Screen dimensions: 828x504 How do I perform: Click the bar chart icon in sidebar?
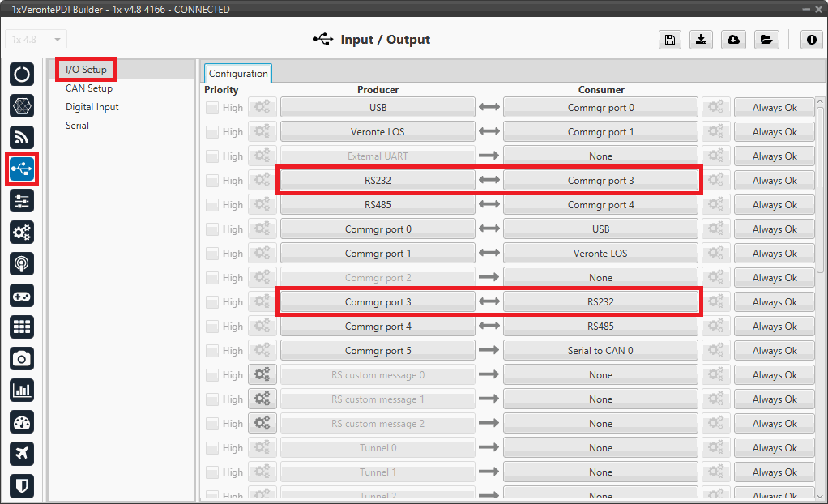(22, 390)
